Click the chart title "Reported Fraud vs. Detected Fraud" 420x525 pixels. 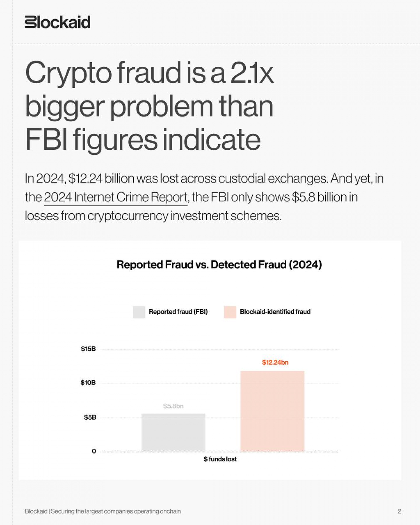[219, 265]
